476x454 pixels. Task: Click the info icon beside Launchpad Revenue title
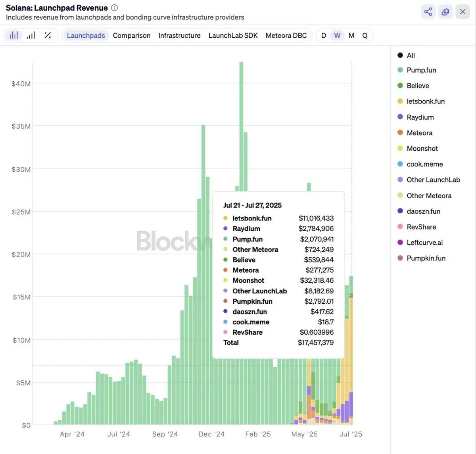114,8
